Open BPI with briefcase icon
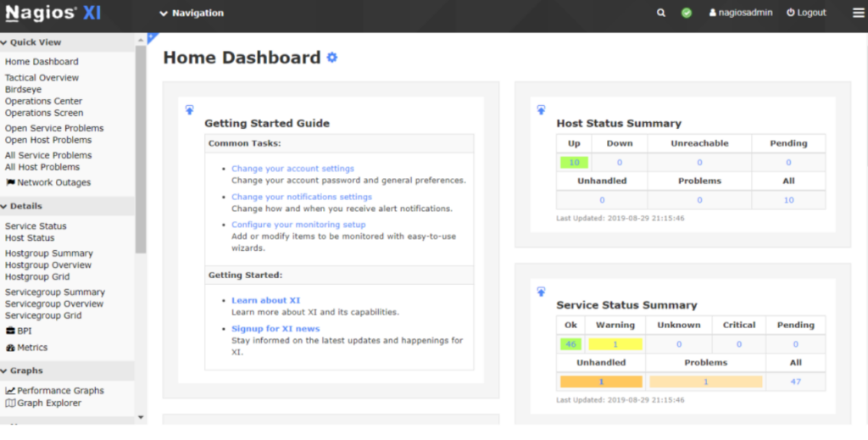The image size is (868, 440). tap(19, 331)
